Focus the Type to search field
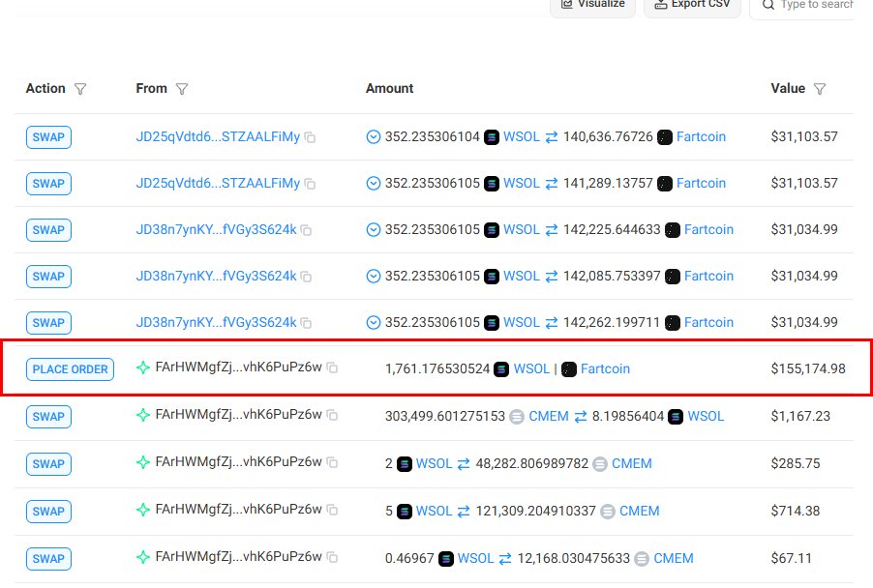The width and height of the screenshot is (873, 588). [813, 5]
